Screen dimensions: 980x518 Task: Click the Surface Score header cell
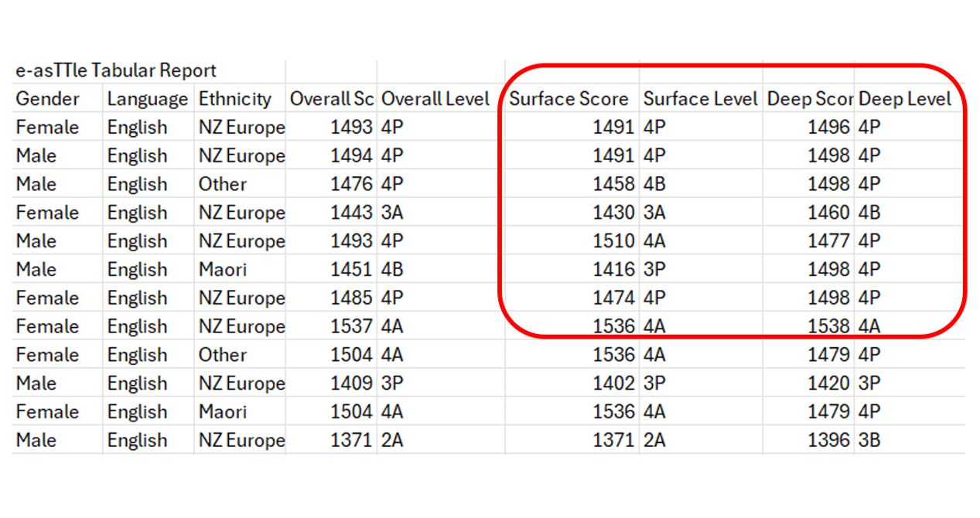(x=569, y=99)
